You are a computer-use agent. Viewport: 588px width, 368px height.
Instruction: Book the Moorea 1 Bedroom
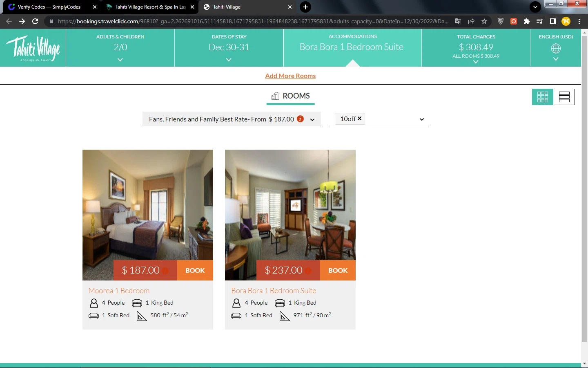coord(195,270)
